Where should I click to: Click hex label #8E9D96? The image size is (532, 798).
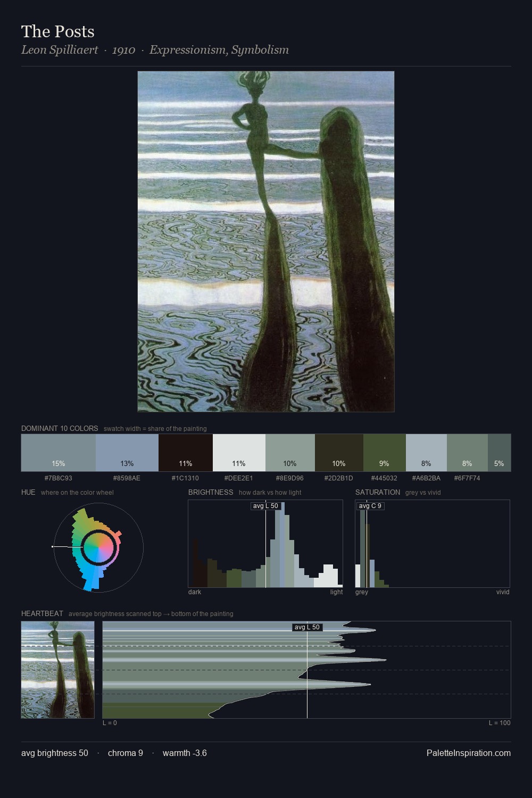pyautogui.click(x=290, y=478)
